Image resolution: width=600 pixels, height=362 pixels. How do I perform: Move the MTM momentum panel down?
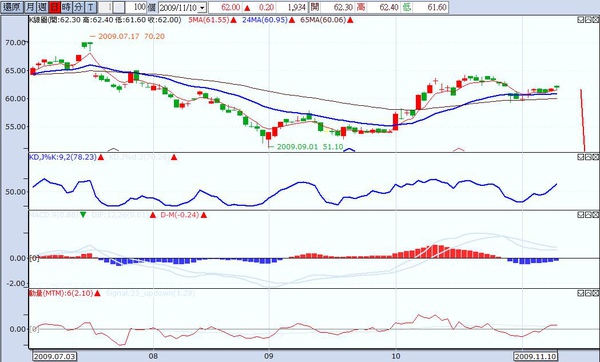point(580,293)
